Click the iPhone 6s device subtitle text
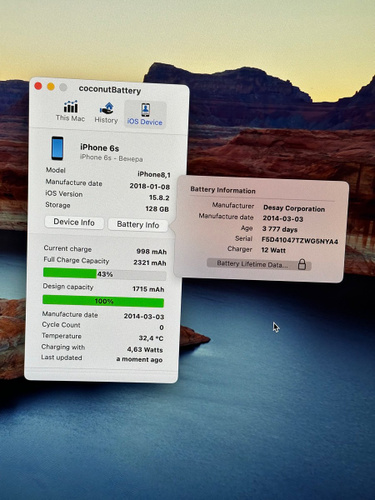The height and width of the screenshot is (500, 375). (111, 158)
